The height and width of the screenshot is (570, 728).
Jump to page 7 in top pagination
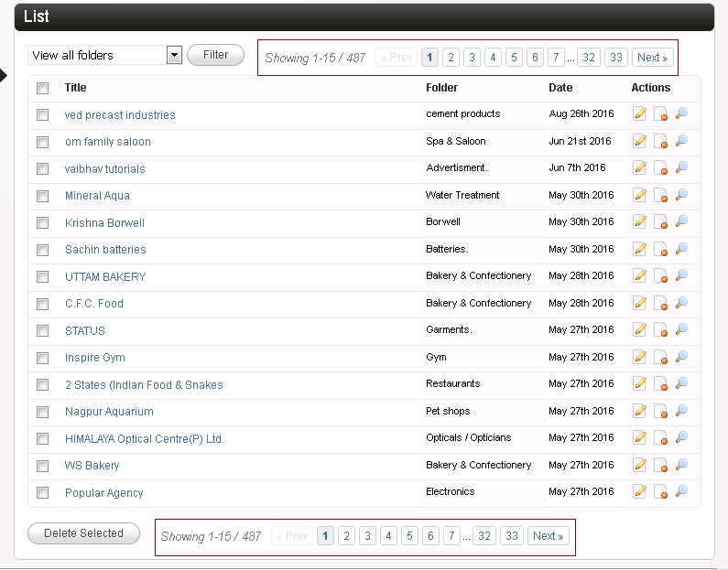[556, 58]
